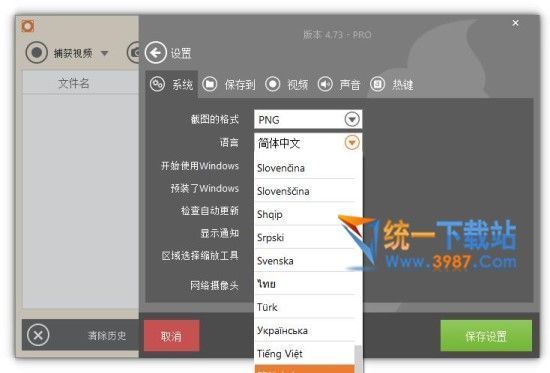
Task: Pick Svenska in the language list
Action: pyautogui.click(x=305, y=260)
